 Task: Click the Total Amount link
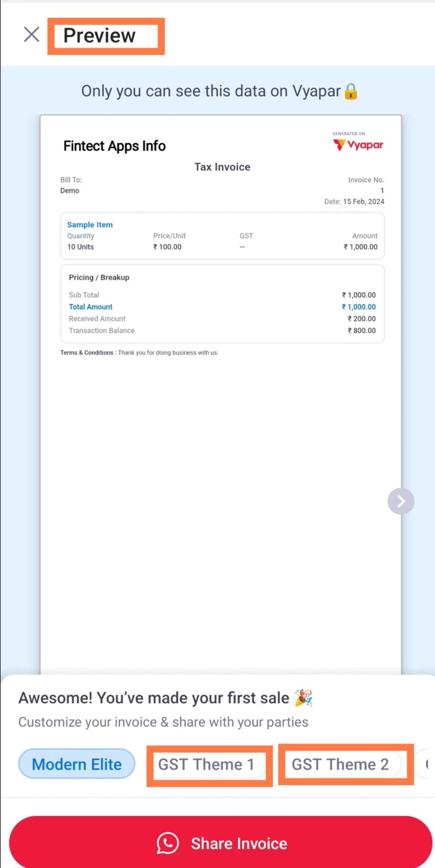point(90,306)
